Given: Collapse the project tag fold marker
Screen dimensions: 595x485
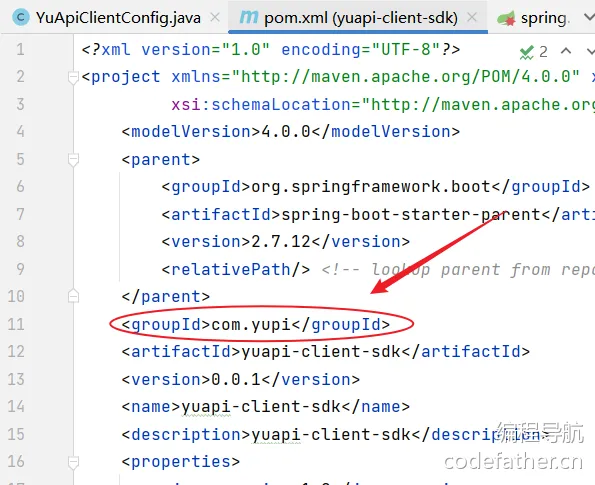Looking at the screenshot, I should pyautogui.click(x=73, y=77).
